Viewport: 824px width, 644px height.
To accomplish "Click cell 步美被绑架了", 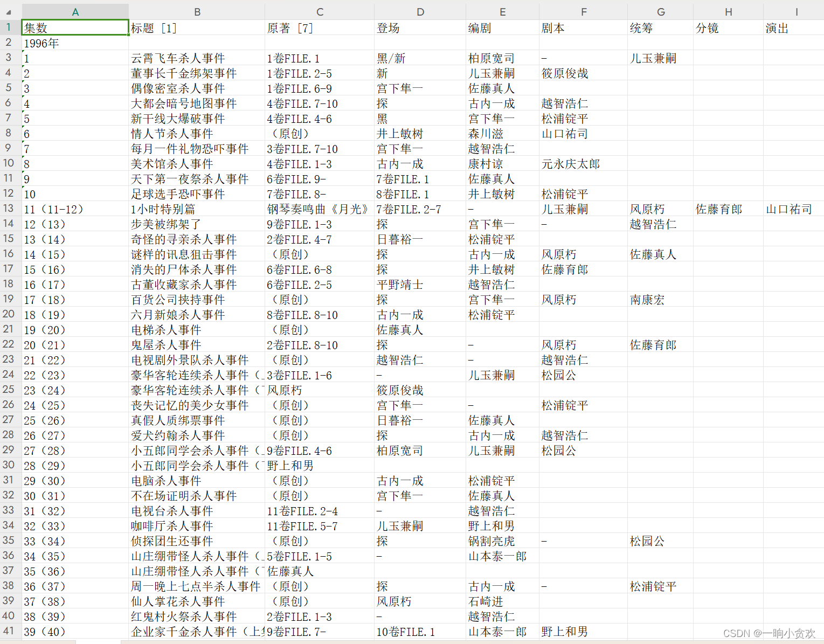I will tap(197, 224).
